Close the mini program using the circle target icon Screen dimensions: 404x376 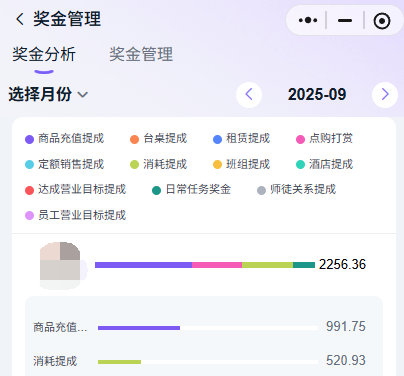pos(382,21)
